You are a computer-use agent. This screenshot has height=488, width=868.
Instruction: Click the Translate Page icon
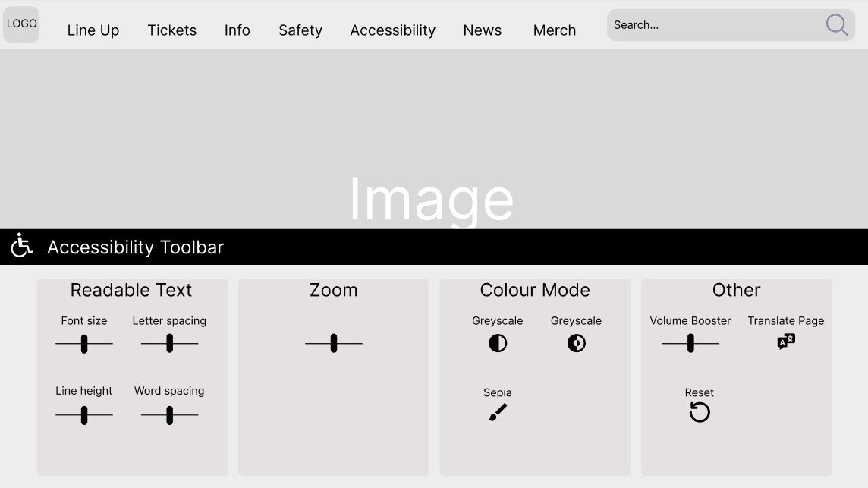pos(786,342)
